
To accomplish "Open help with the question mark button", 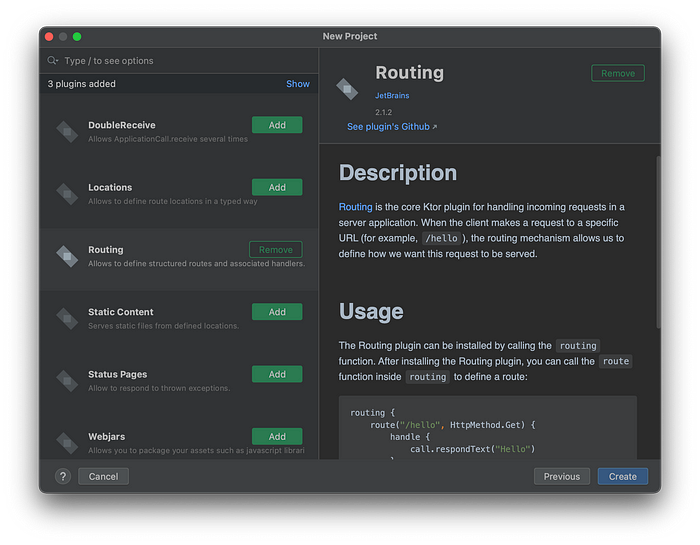I will tap(63, 476).
